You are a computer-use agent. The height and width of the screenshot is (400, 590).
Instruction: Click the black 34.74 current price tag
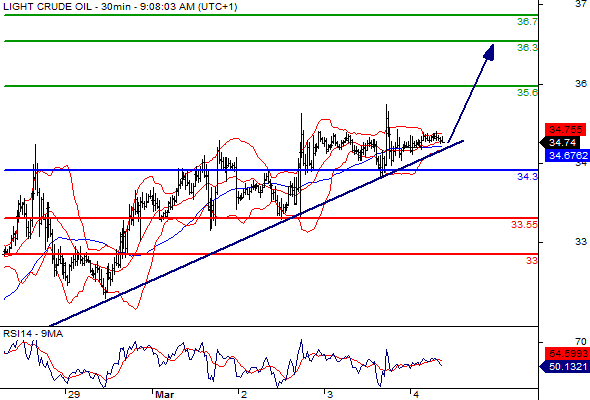[560, 143]
